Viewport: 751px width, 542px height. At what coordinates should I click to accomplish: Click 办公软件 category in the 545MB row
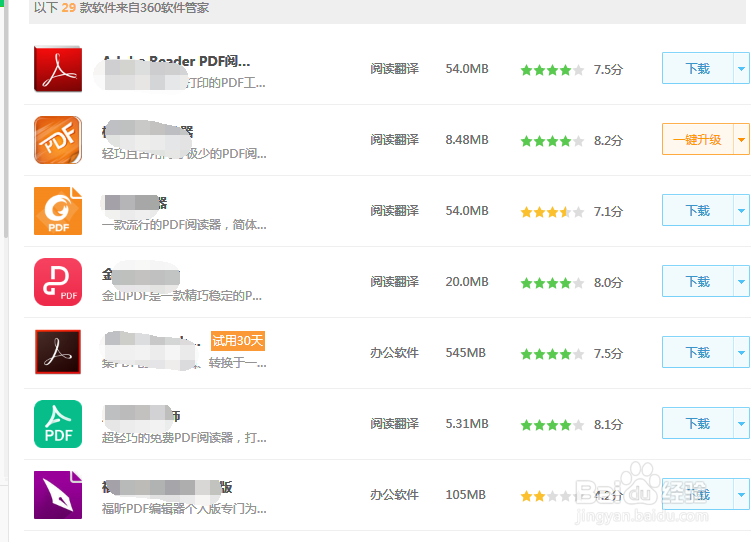click(394, 352)
